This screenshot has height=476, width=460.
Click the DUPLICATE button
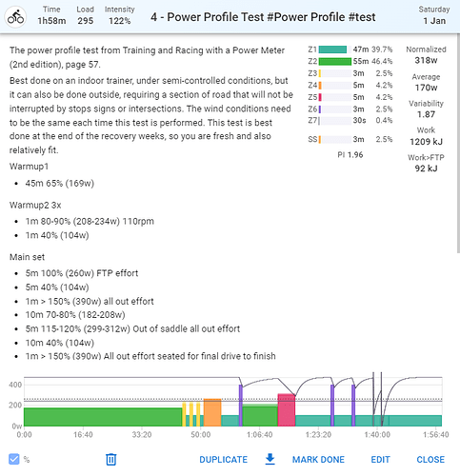coord(223,460)
